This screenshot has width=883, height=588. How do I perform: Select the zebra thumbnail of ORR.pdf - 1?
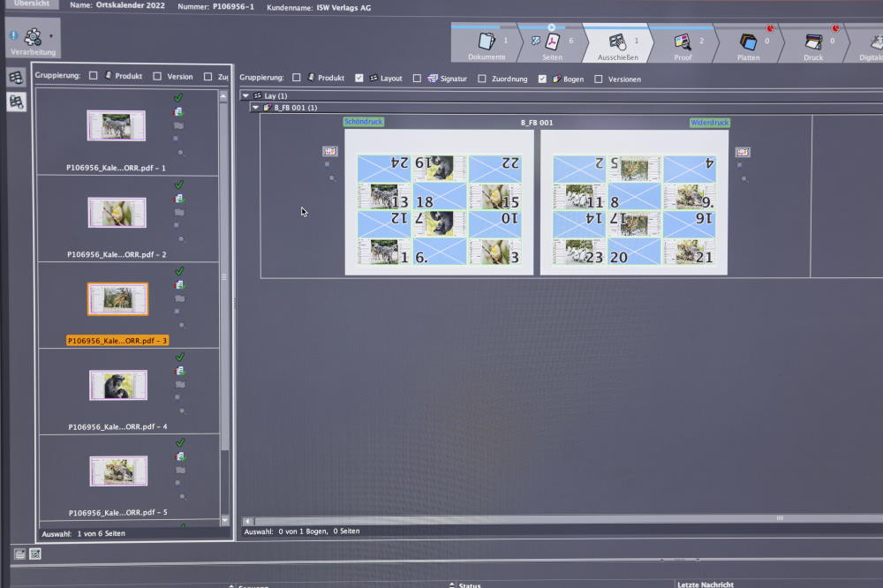pos(116,125)
